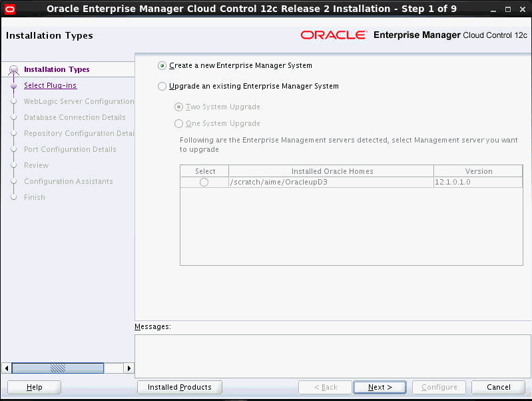Click the Oracle window menu icon in title bar
This screenshot has width=532, height=401.
click(10, 9)
